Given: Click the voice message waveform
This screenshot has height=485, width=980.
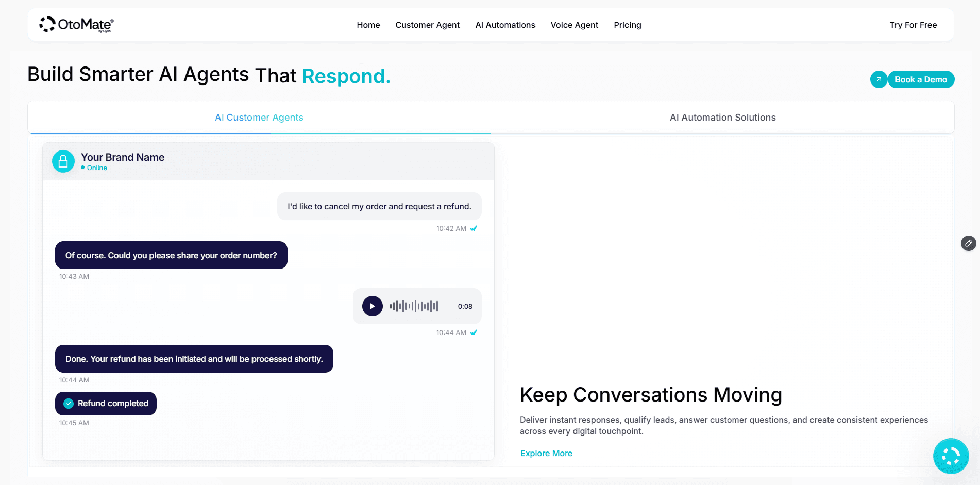Looking at the screenshot, I should coord(414,306).
